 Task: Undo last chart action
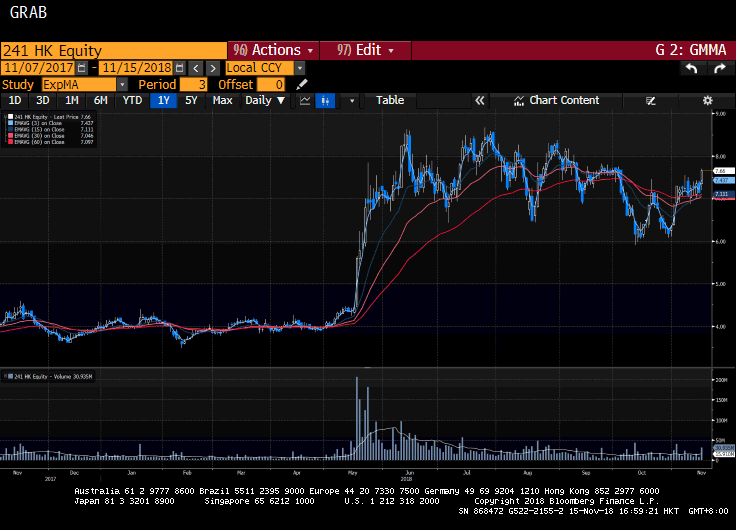click(691, 69)
